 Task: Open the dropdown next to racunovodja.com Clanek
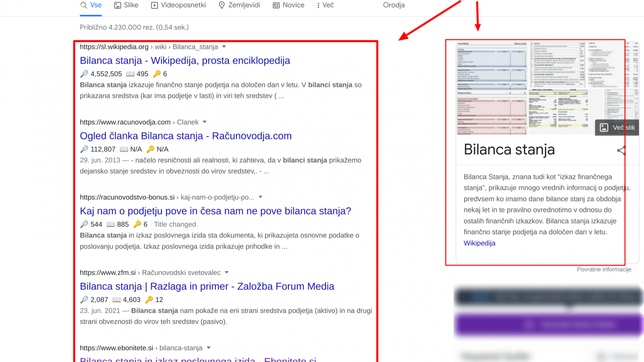tap(205, 122)
